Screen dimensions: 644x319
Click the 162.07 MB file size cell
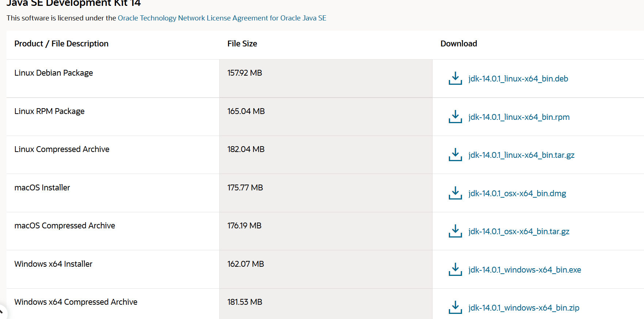click(325, 269)
